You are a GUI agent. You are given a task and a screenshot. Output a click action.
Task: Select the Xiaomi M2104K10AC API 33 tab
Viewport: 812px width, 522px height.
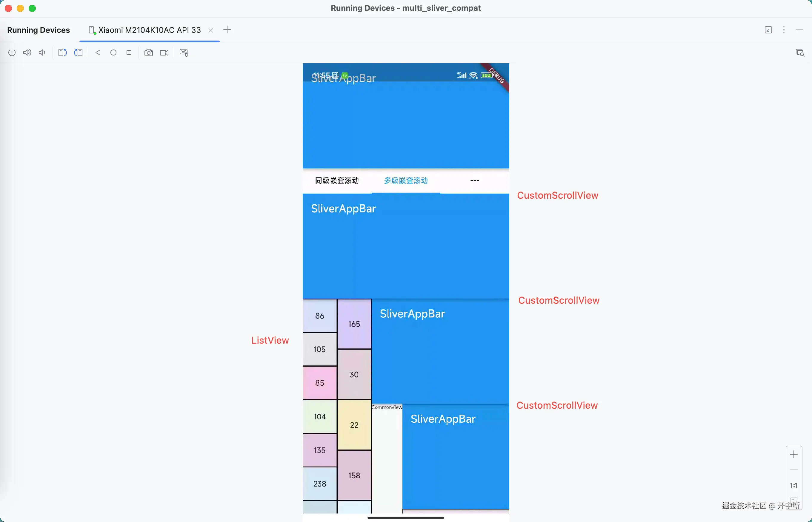pyautogui.click(x=149, y=30)
